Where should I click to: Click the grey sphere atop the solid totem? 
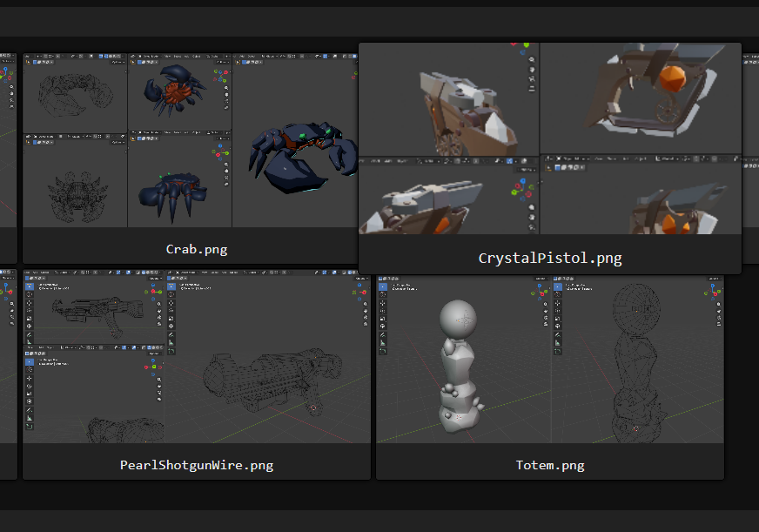[x=457, y=320]
